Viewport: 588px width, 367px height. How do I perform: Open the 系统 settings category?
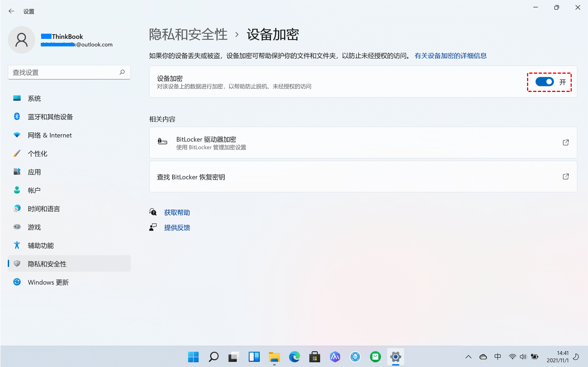(x=34, y=98)
